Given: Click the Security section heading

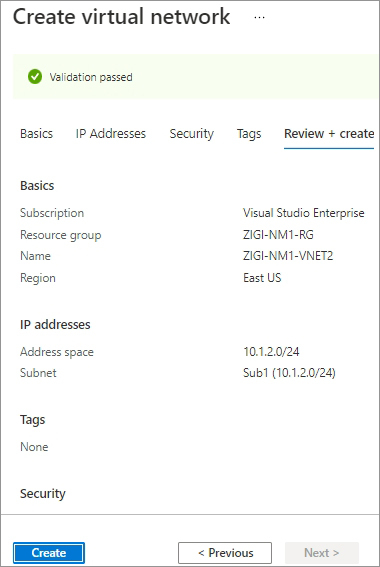Looking at the screenshot, I should [43, 494].
